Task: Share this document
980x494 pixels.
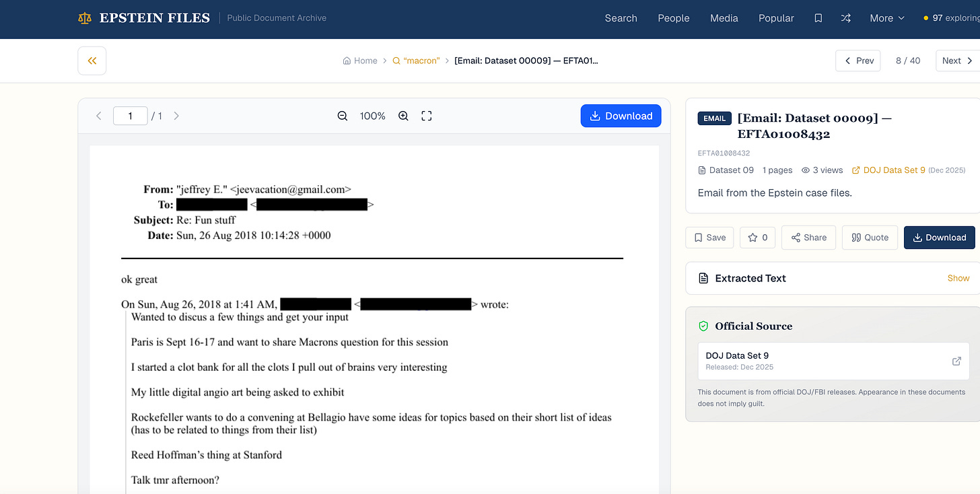Action: tap(808, 238)
